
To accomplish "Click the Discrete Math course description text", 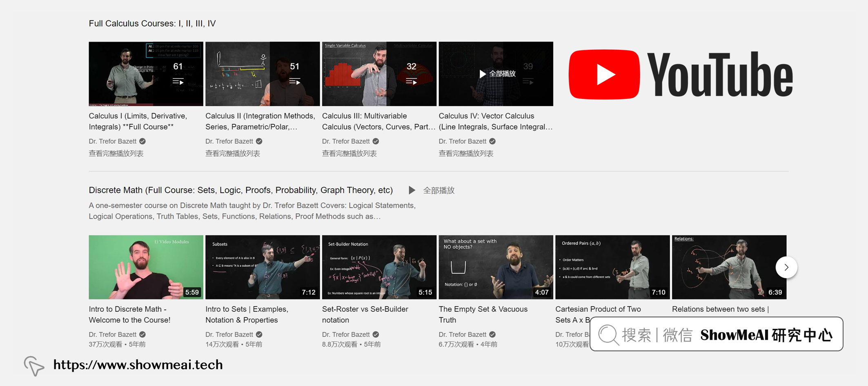I will (x=252, y=211).
